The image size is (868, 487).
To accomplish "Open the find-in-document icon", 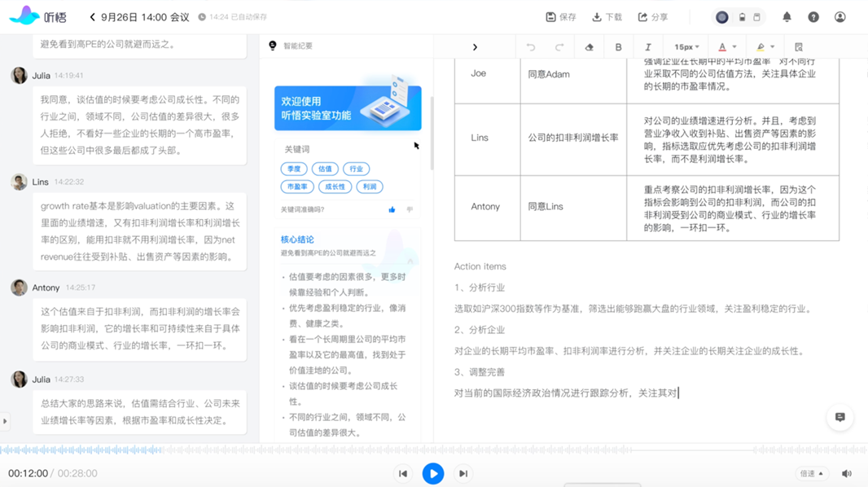I will click(x=798, y=47).
